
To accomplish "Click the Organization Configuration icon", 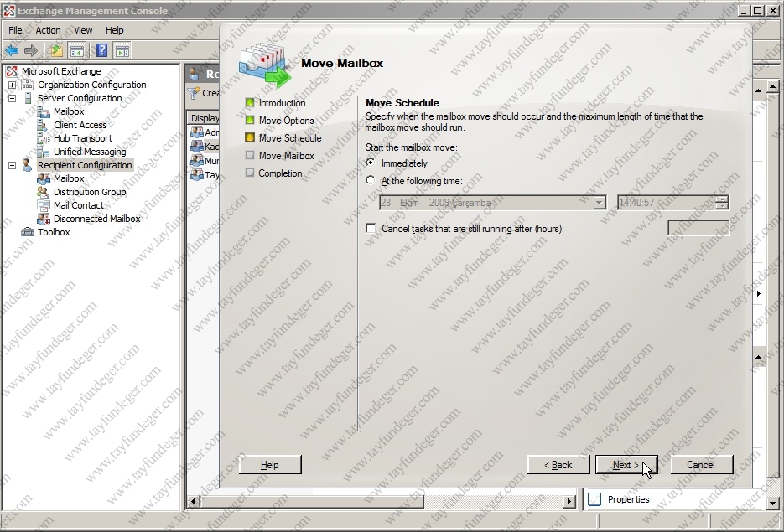I will tap(28, 85).
